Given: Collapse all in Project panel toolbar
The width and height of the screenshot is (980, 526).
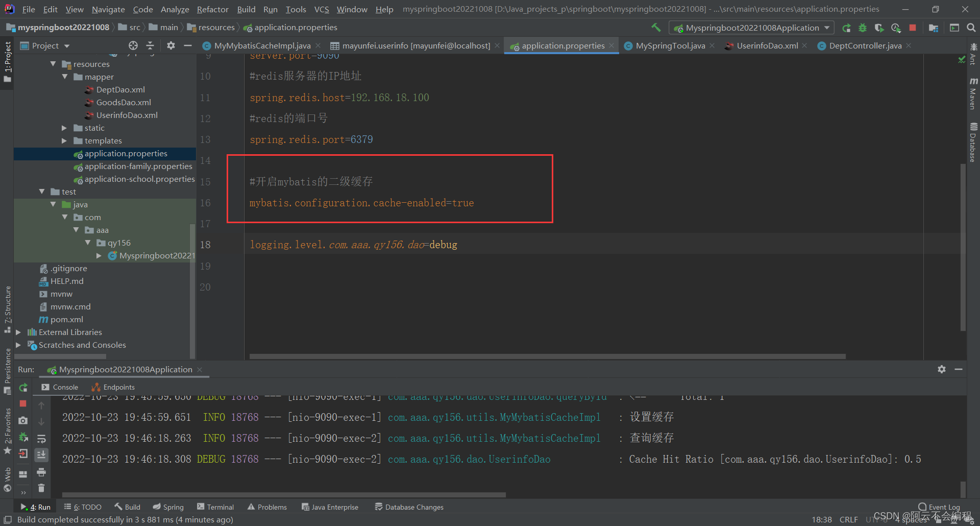Looking at the screenshot, I should tap(150, 45).
